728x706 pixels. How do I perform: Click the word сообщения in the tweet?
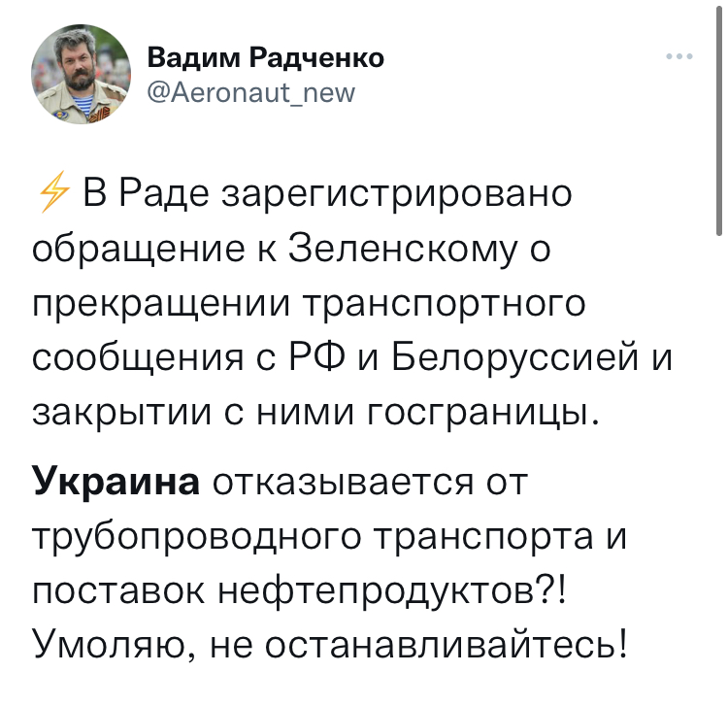(138, 357)
